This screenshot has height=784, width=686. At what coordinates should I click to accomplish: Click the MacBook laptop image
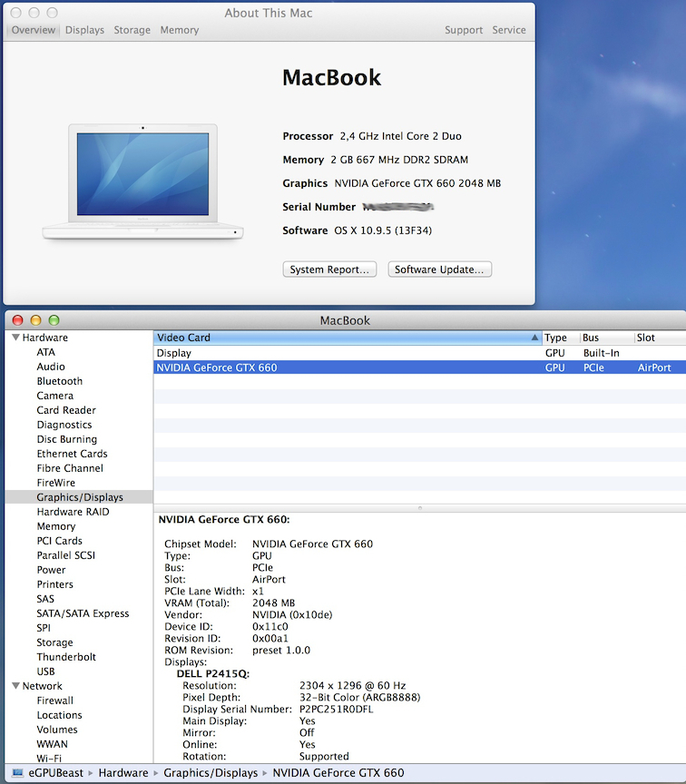(143, 181)
